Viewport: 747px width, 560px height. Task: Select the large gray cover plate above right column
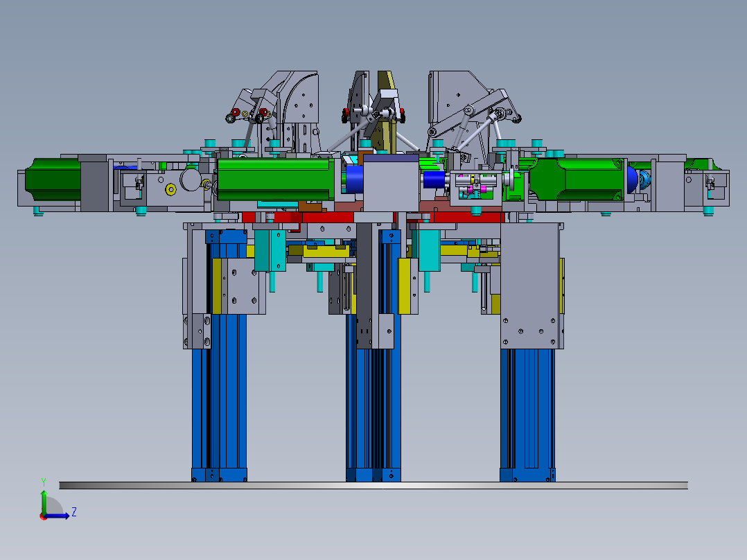click(529, 286)
